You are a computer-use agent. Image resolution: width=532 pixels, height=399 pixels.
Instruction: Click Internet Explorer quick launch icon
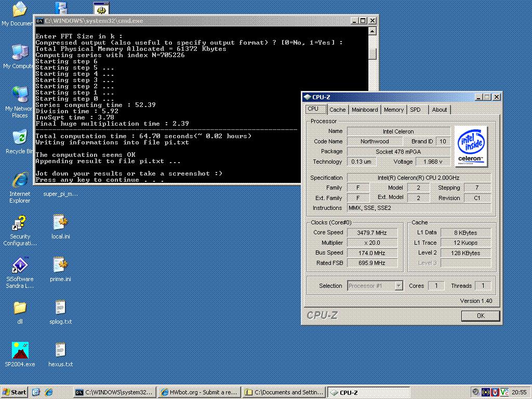click(x=49, y=392)
